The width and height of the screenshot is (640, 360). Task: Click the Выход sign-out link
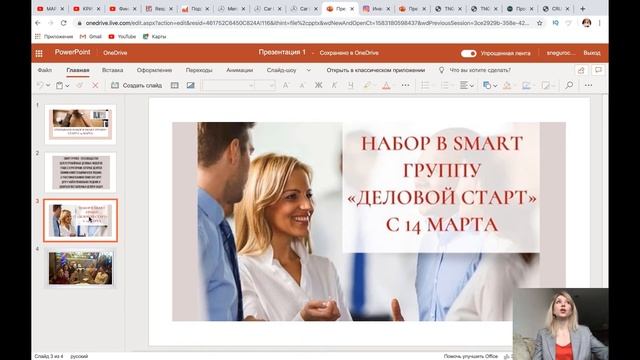click(591, 53)
